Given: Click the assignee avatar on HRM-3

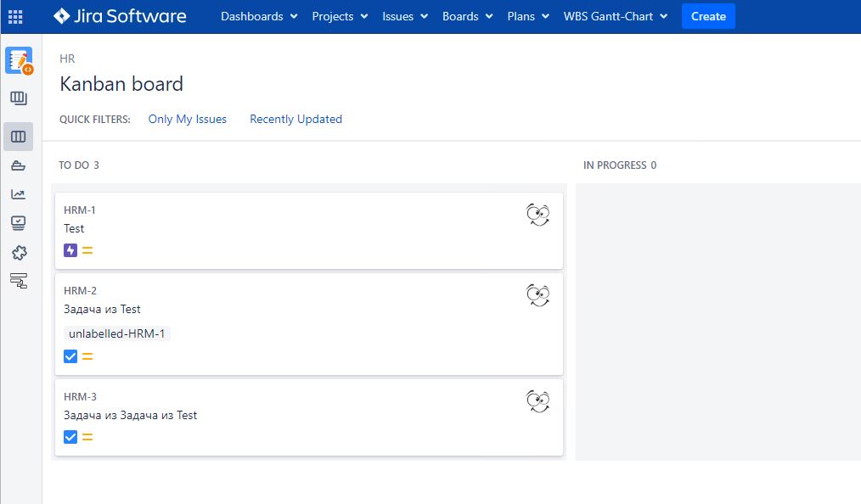Looking at the screenshot, I should click(x=537, y=401).
